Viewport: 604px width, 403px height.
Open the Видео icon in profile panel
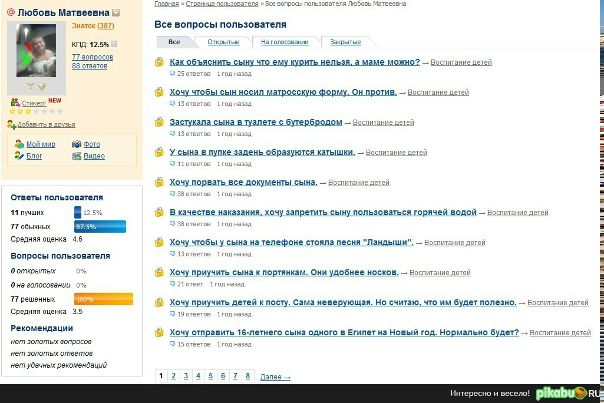(x=76, y=156)
